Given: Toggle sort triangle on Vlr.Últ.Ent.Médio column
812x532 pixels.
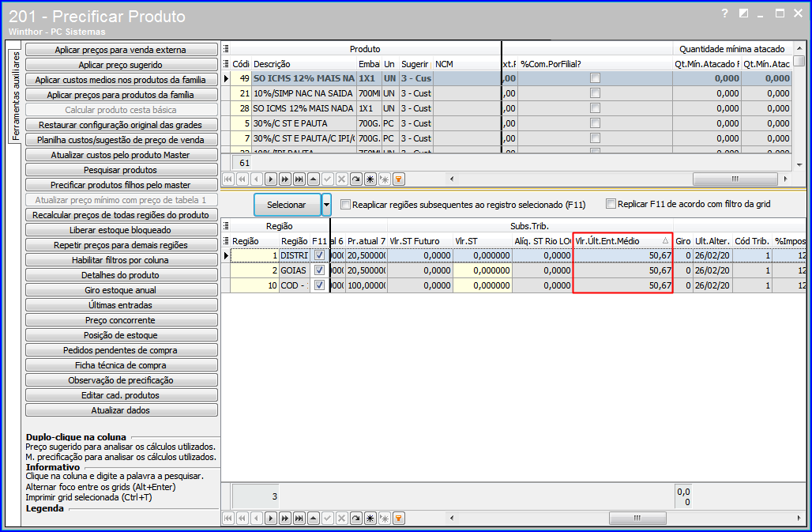Looking at the screenshot, I should pyautogui.click(x=665, y=241).
